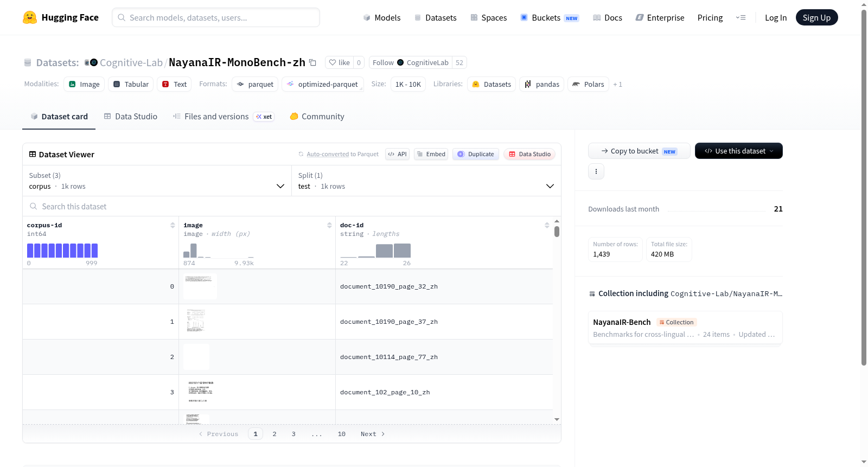This screenshot has width=868, height=467.
Task: Sort the doc-id column
Action: coord(547,225)
